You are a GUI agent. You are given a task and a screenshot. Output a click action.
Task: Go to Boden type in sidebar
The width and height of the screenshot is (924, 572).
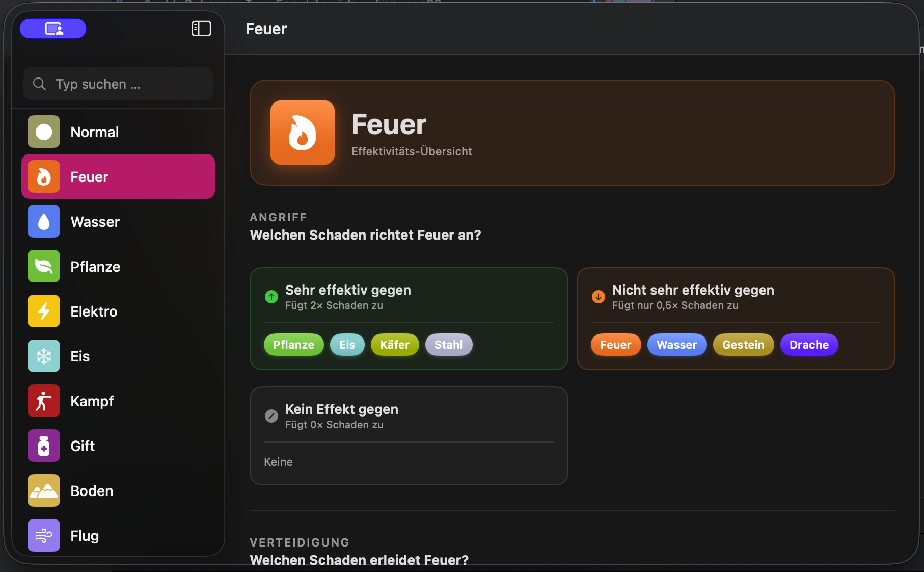(x=118, y=490)
